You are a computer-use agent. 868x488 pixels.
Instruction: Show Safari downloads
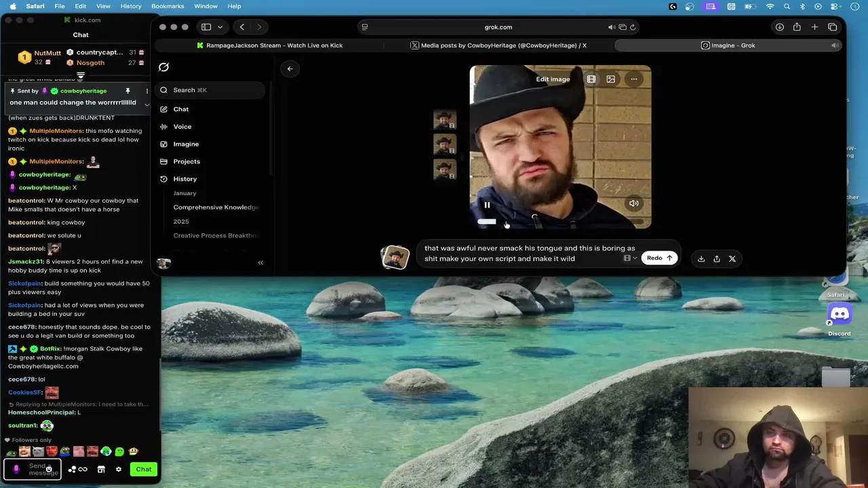click(780, 27)
